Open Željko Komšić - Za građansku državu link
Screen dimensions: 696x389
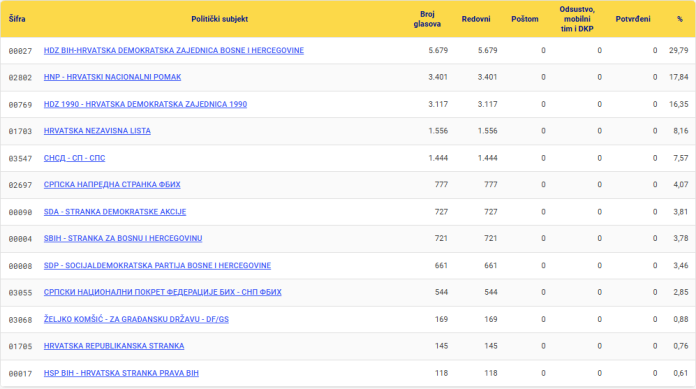pos(136,319)
